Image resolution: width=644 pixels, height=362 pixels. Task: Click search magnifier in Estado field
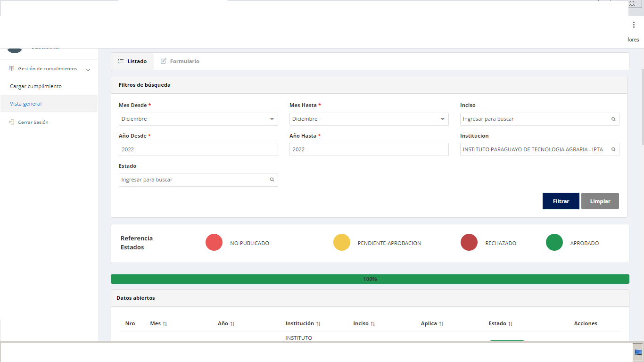(272, 180)
